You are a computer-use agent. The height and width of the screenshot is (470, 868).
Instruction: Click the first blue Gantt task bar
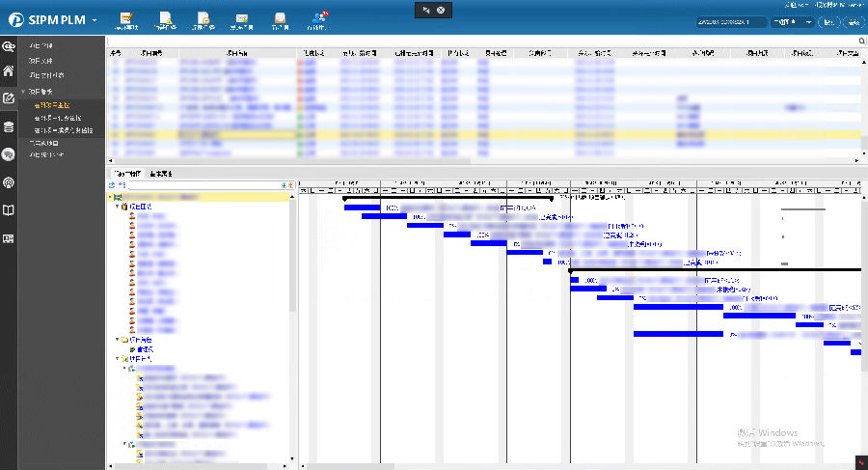pyautogui.click(x=363, y=207)
